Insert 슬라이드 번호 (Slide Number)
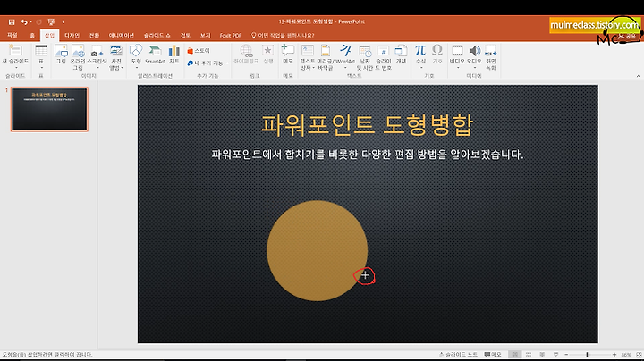The width and height of the screenshot is (644, 361). [x=383, y=57]
